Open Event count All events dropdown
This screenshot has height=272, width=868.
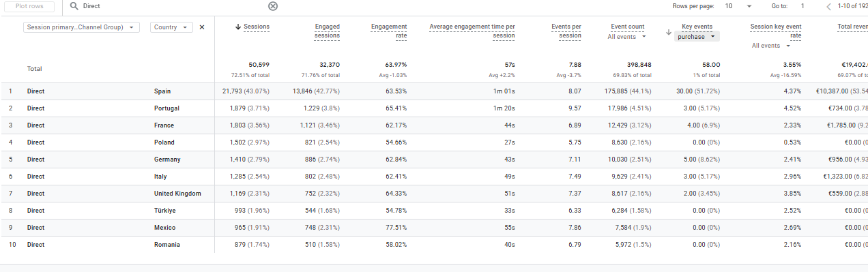pos(626,37)
